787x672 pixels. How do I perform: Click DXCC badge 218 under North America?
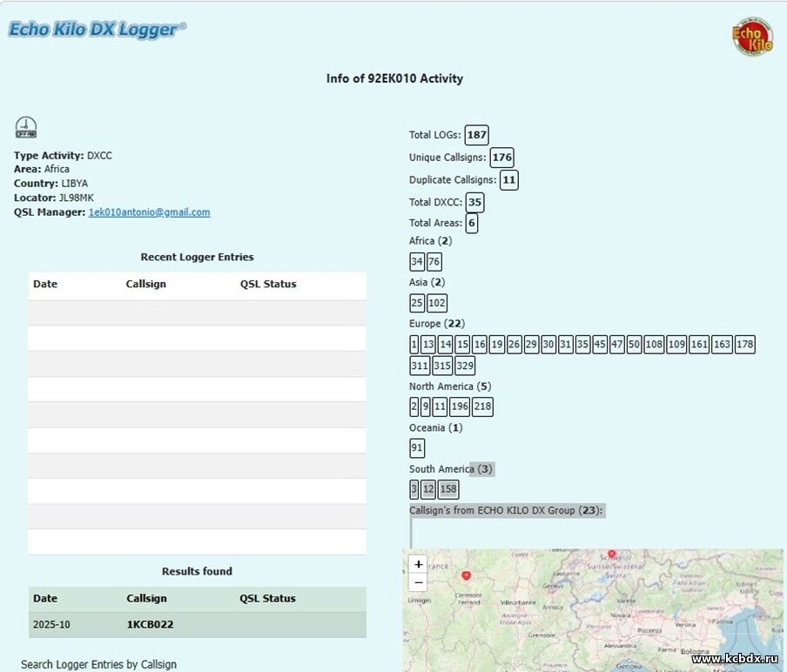pyautogui.click(x=482, y=407)
